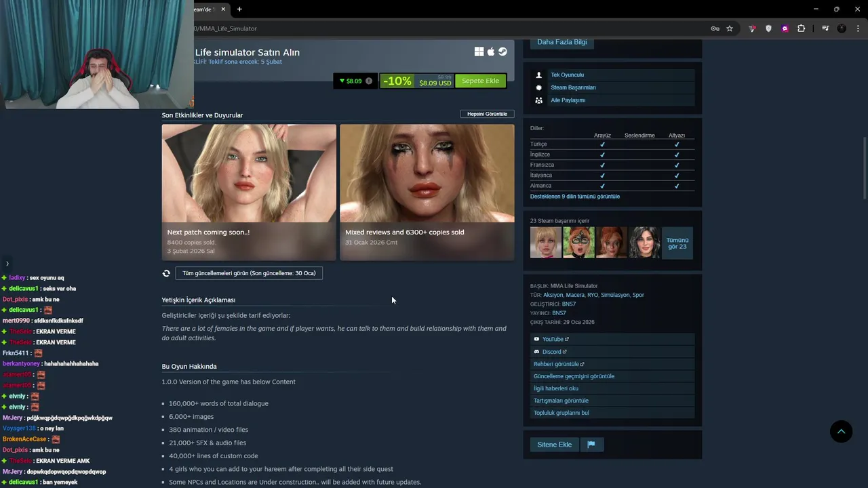
Task: Click the refresh icon beside Tüm güncellemeleri görün
Action: tap(166, 273)
